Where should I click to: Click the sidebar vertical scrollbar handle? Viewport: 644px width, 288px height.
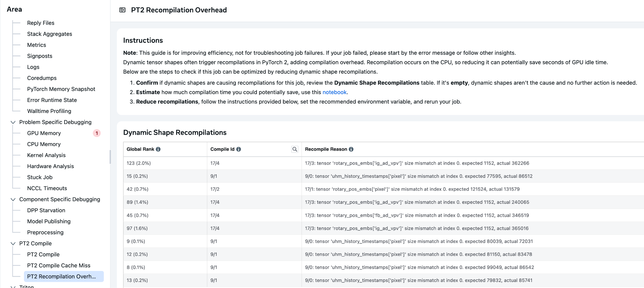pyautogui.click(x=110, y=157)
